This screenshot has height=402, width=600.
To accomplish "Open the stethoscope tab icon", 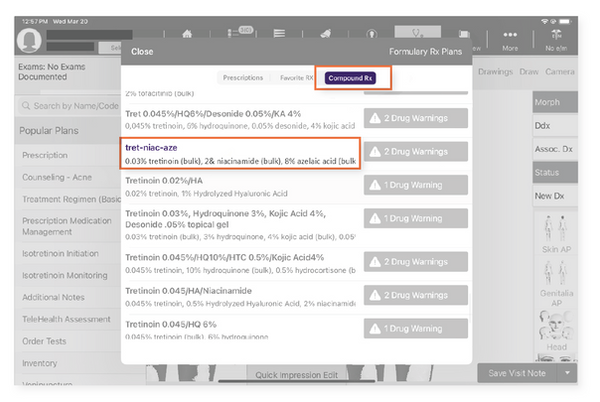I will (x=417, y=32).
